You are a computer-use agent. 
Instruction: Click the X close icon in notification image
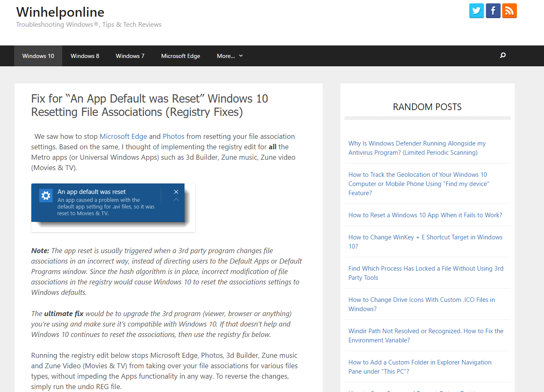click(176, 192)
